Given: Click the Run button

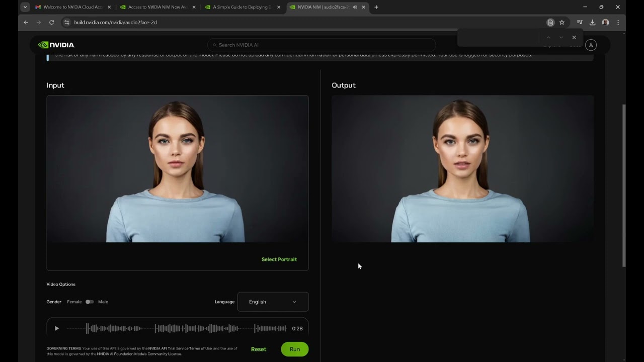Looking at the screenshot, I should coord(295,349).
